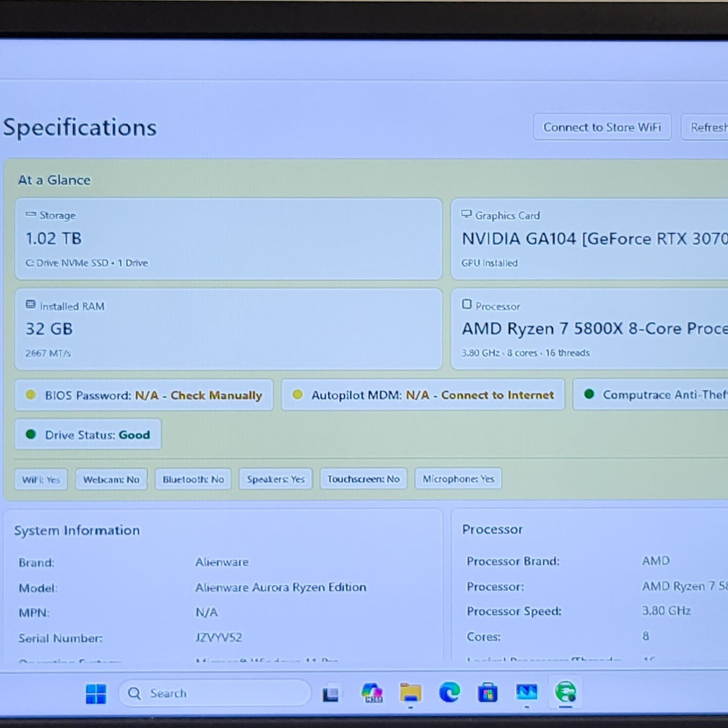Click the Processor Brand value AMD
The height and width of the screenshot is (728, 728).
coord(656,561)
